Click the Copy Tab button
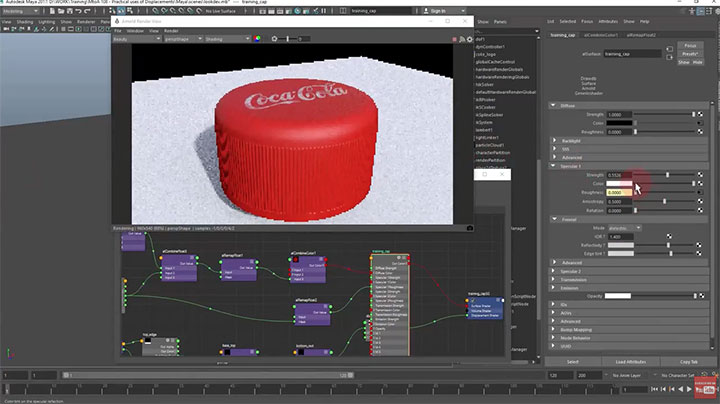Viewport: 720px width, 404px height. coord(688,362)
